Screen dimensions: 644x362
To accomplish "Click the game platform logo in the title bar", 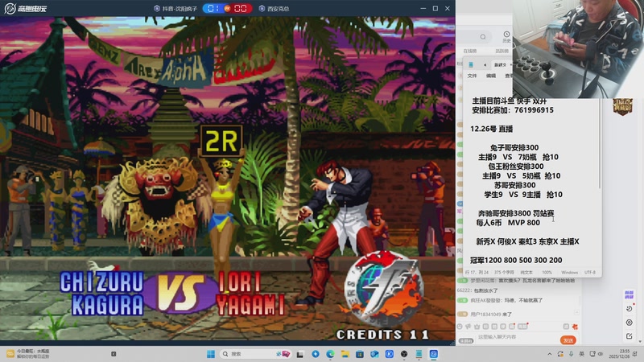I will pos(26,8).
